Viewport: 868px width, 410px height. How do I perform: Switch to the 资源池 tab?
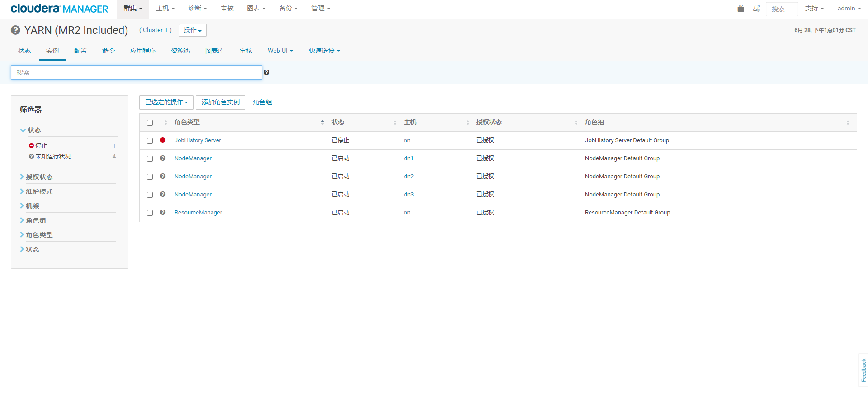tap(180, 51)
